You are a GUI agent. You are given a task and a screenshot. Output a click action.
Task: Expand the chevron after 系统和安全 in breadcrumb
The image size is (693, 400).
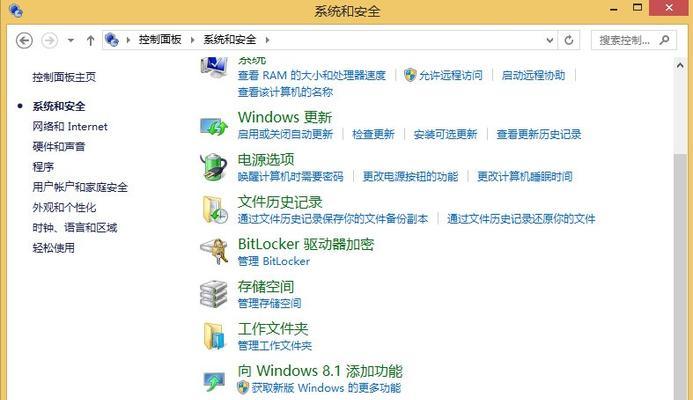click(x=267, y=40)
